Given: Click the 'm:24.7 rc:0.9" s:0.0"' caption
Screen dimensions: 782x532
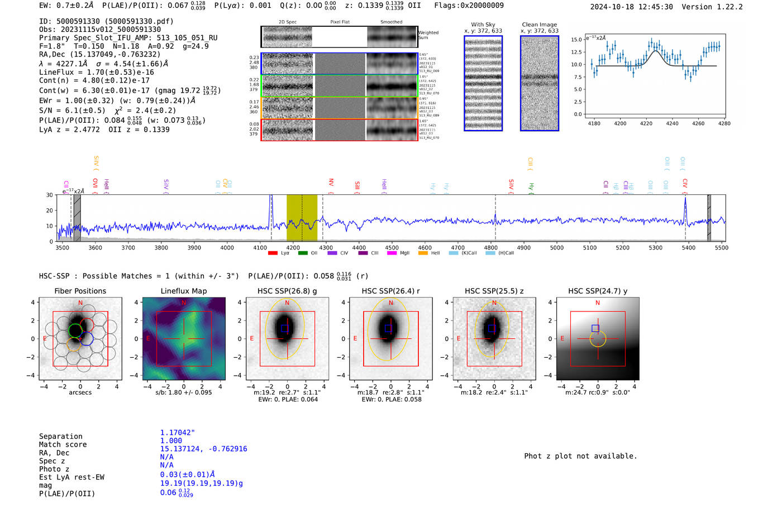Looking at the screenshot, I should coord(598,392).
